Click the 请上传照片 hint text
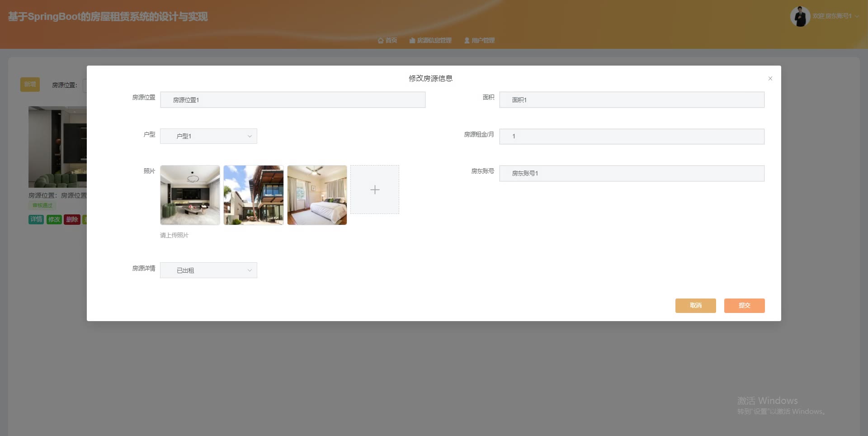The height and width of the screenshot is (436, 868). pos(174,236)
